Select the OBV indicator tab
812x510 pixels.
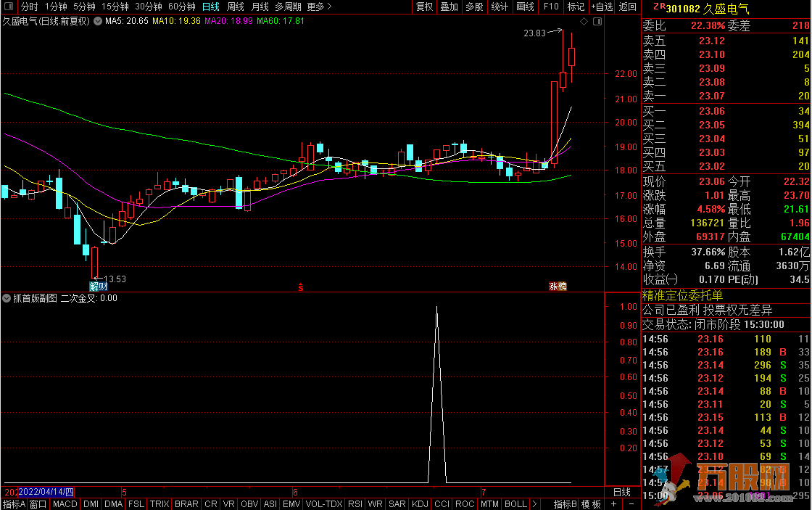pos(249,504)
